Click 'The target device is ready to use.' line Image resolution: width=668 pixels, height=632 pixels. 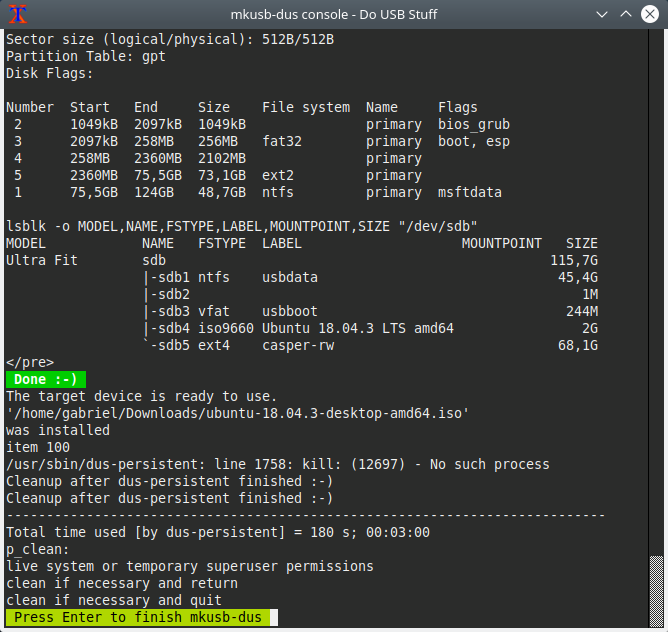point(141,396)
